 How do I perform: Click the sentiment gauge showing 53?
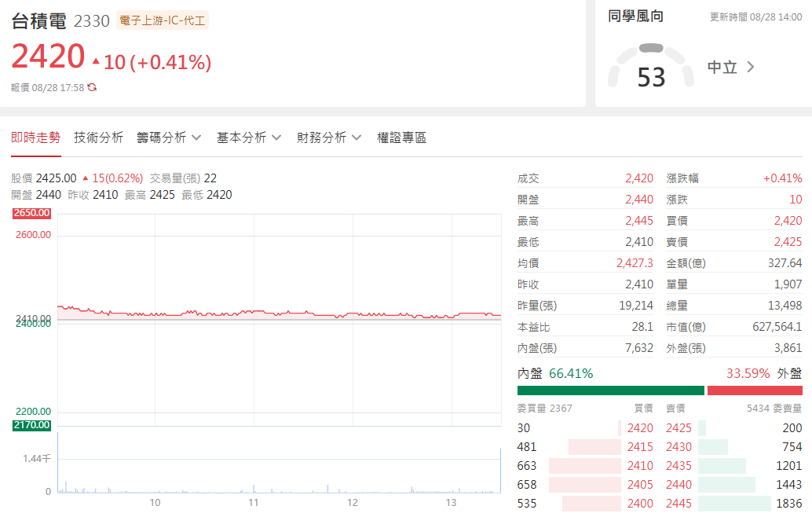(651, 66)
